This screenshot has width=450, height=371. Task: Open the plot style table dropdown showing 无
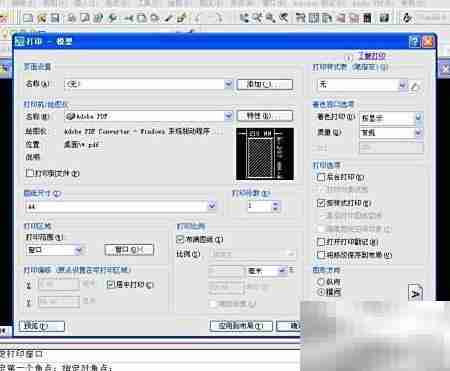pyautogui.click(x=402, y=85)
